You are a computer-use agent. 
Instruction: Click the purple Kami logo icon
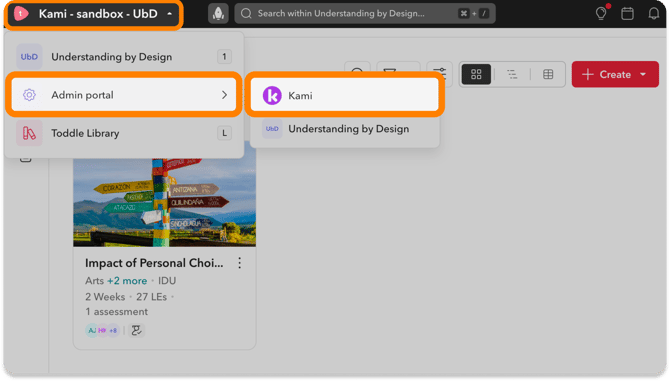click(272, 95)
